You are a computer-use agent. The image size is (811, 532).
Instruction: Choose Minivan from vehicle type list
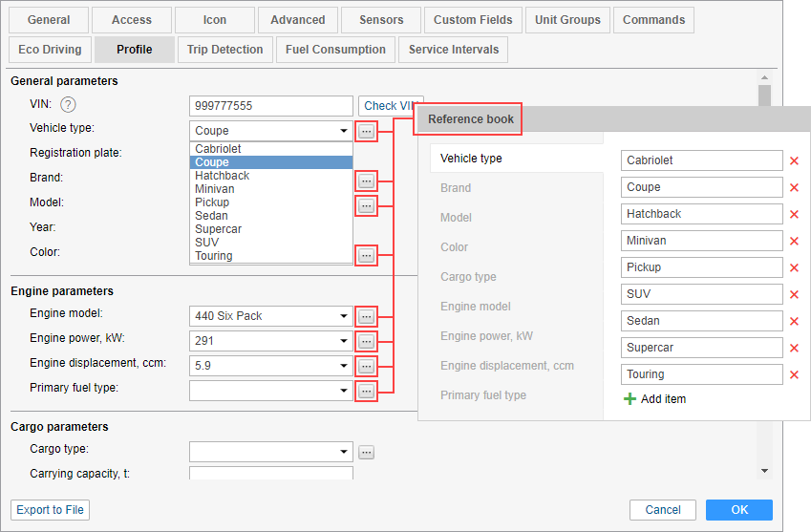(271, 189)
